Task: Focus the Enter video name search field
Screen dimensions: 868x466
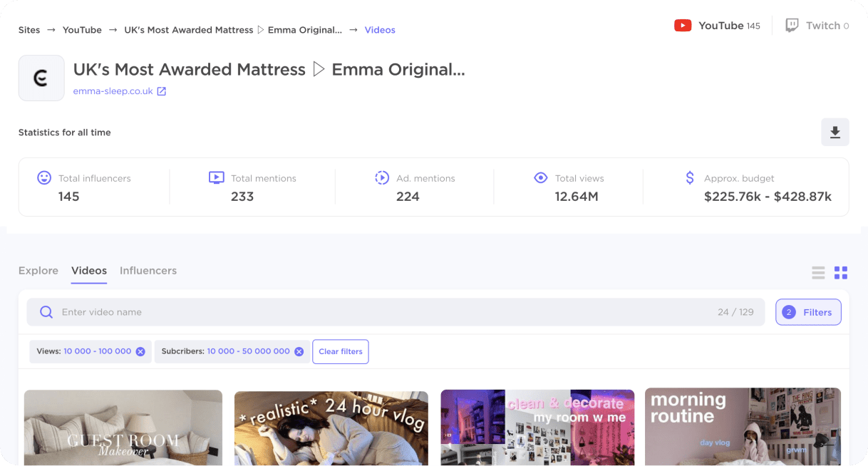Action: (396, 312)
